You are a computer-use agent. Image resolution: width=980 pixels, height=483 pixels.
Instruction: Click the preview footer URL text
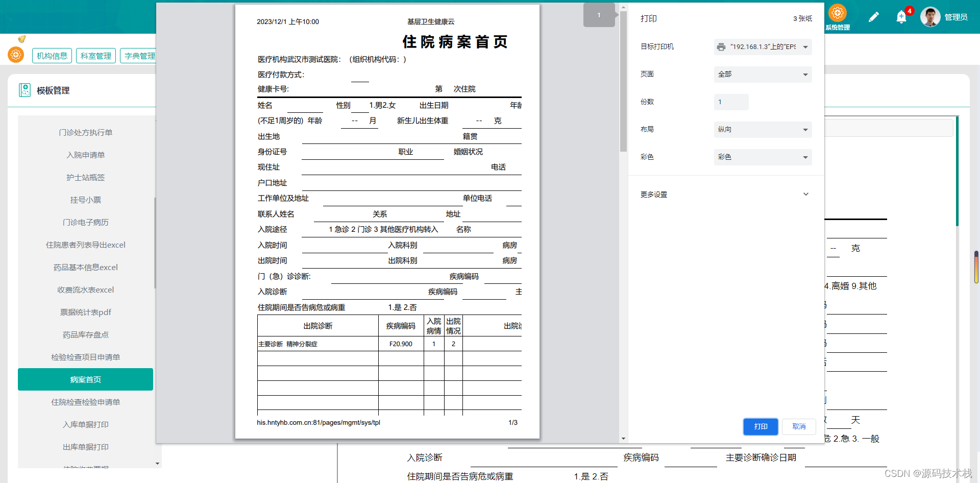click(318, 423)
